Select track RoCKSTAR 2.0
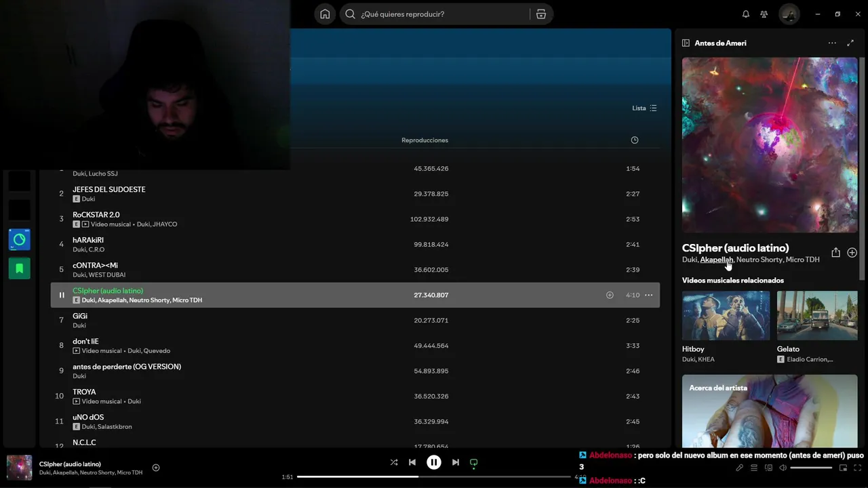Image resolution: width=868 pixels, height=488 pixels. (96, 215)
